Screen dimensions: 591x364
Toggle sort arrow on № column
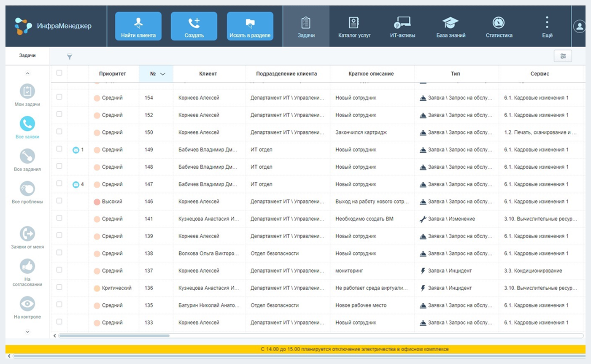point(163,74)
